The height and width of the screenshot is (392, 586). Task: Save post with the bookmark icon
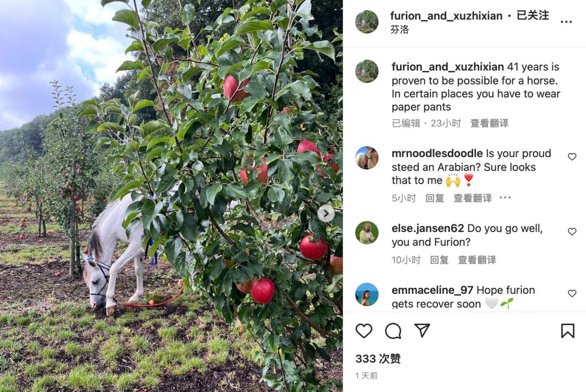pos(568,331)
